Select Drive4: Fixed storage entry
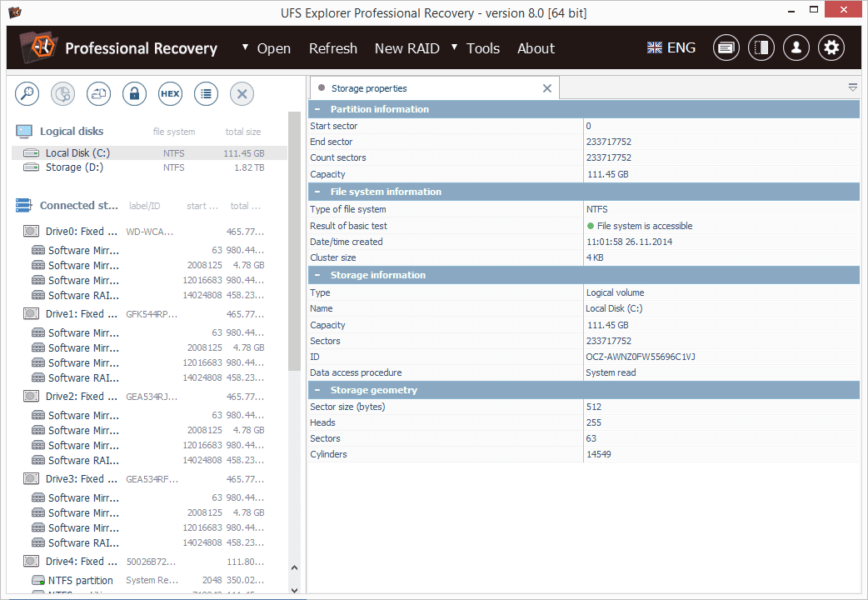The image size is (868, 600). [x=149, y=561]
